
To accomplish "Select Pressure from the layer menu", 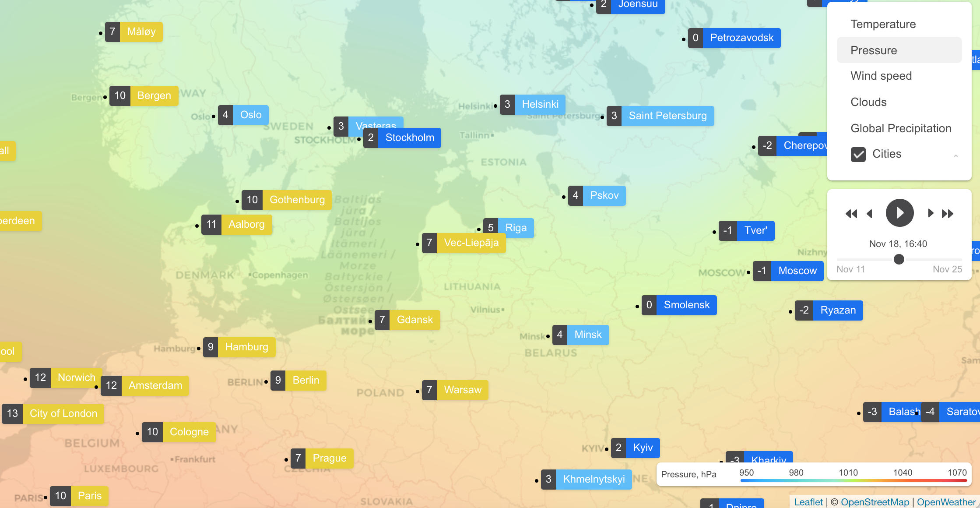I will pyautogui.click(x=874, y=50).
